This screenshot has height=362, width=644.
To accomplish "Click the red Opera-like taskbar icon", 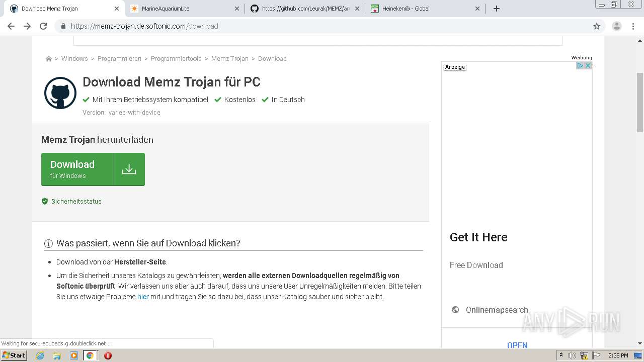I will click(x=108, y=355).
